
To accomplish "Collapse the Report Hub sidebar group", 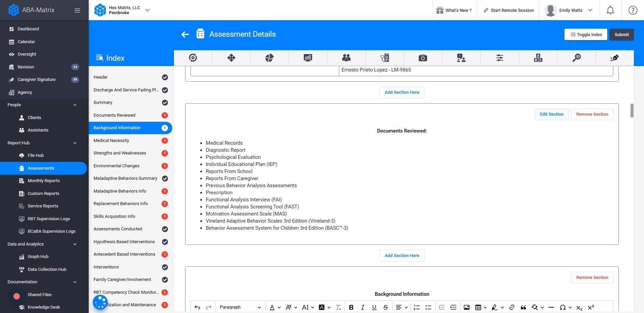I will 75,143.
